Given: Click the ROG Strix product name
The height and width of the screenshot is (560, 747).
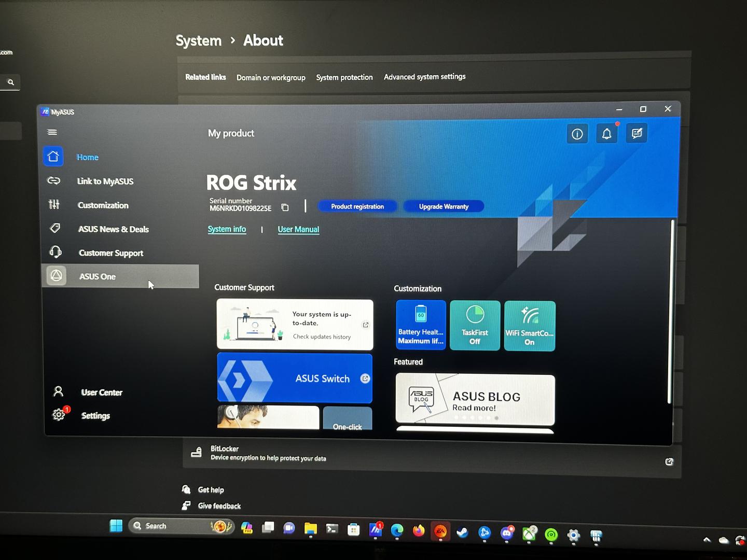Looking at the screenshot, I should coord(251,183).
